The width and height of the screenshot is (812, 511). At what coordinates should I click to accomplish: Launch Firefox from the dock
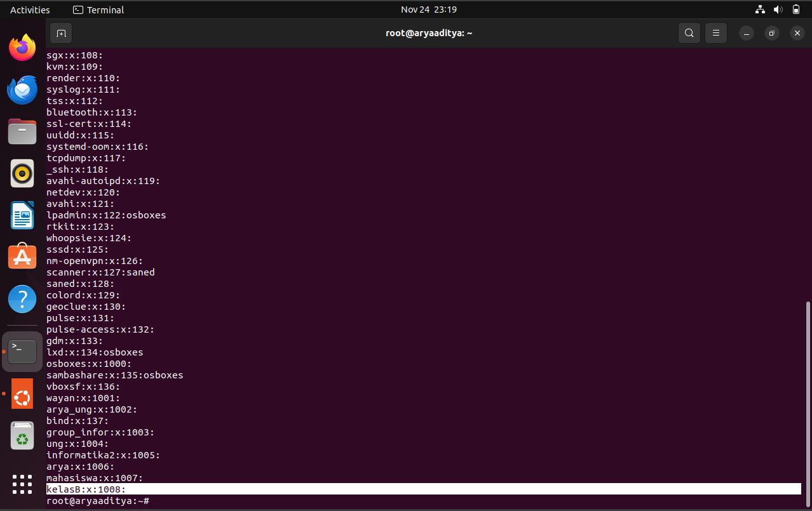(22, 48)
